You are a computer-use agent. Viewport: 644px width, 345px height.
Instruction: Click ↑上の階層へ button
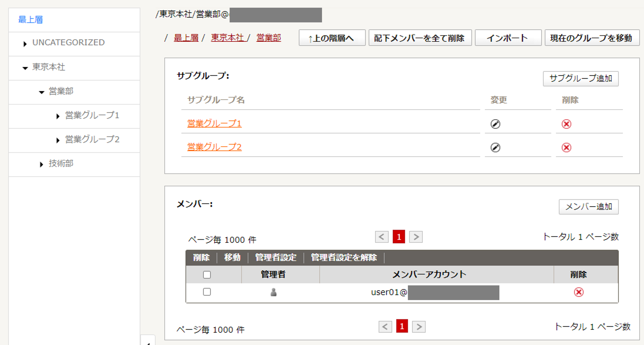click(x=332, y=38)
